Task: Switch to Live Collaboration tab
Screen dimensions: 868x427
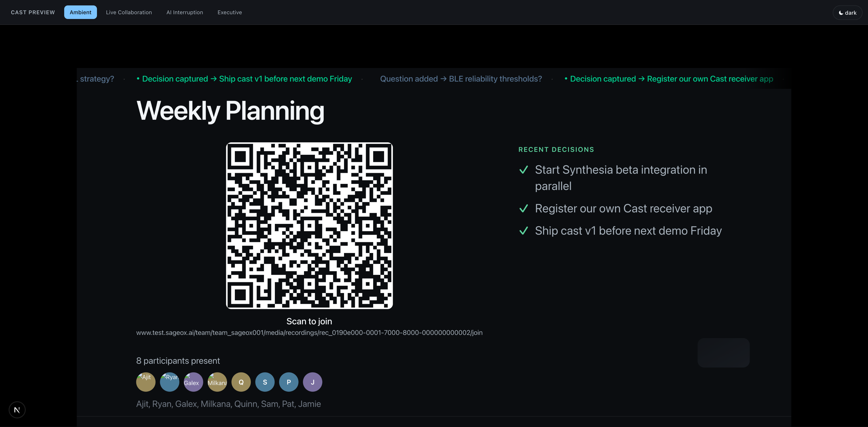Action: click(129, 12)
